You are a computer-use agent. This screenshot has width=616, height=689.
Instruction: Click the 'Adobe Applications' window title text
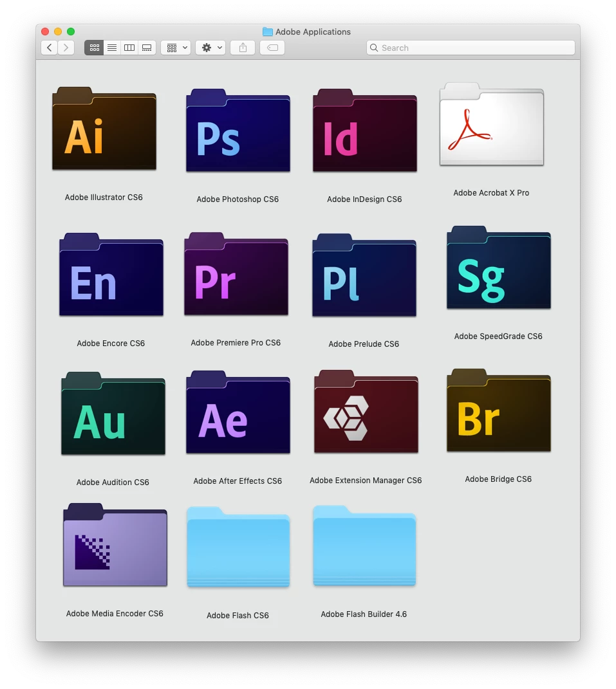(x=313, y=32)
